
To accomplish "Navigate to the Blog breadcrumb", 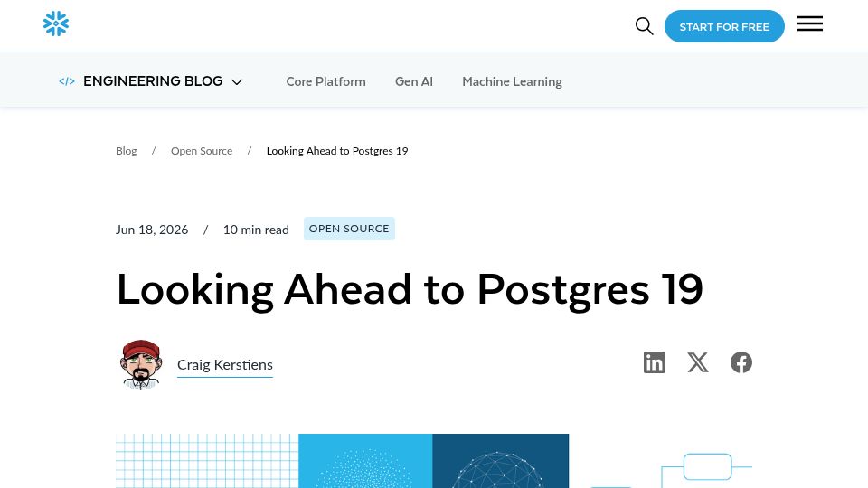I will (x=127, y=151).
